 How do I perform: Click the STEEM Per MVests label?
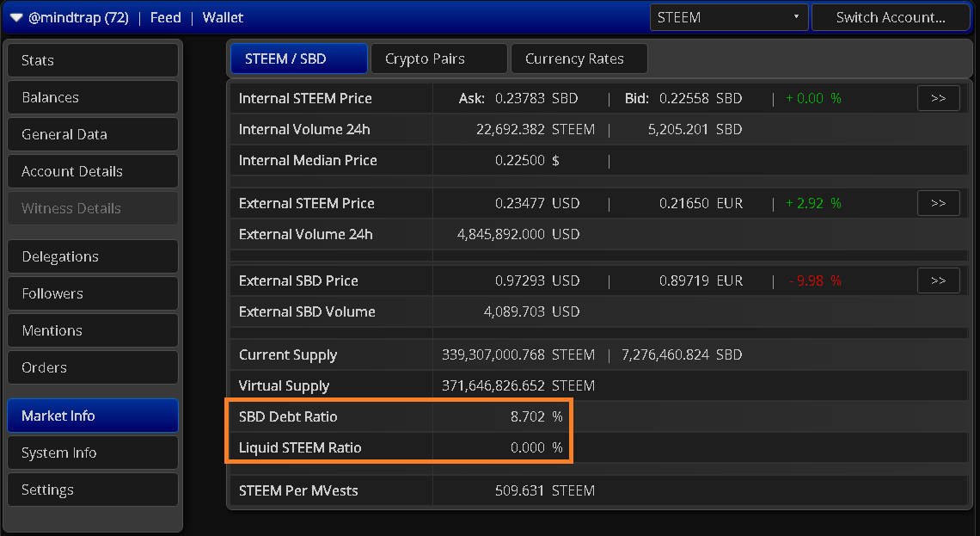298,491
